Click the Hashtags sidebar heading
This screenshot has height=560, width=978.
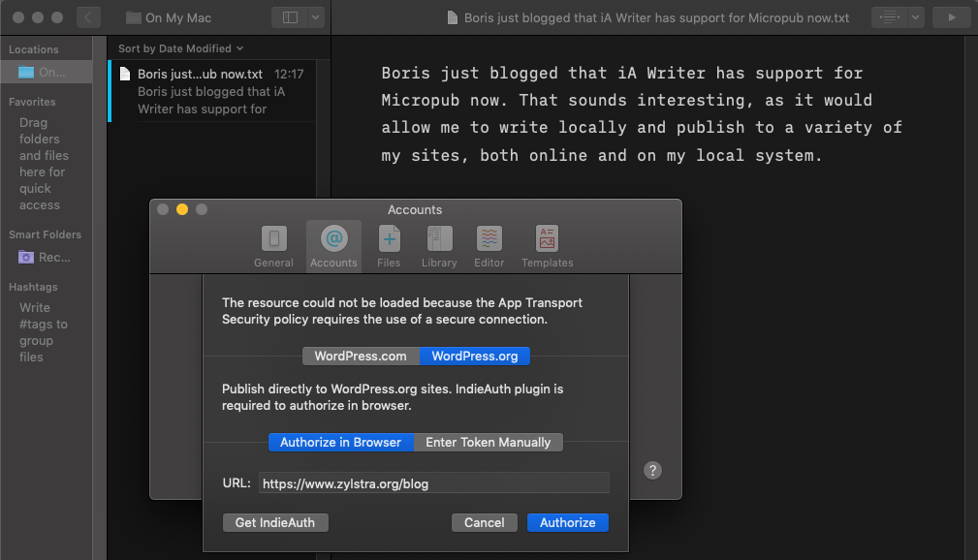click(x=33, y=287)
